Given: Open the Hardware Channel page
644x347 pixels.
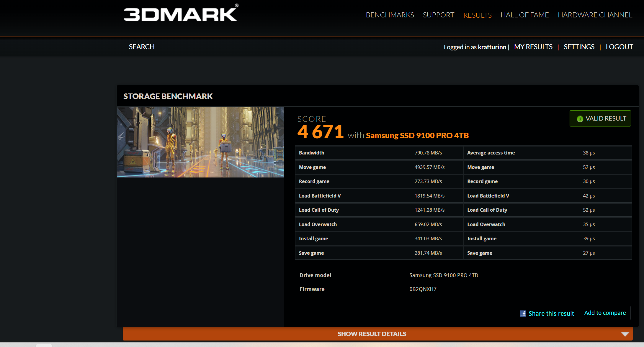Looking at the screenshot, I should 595,15.
